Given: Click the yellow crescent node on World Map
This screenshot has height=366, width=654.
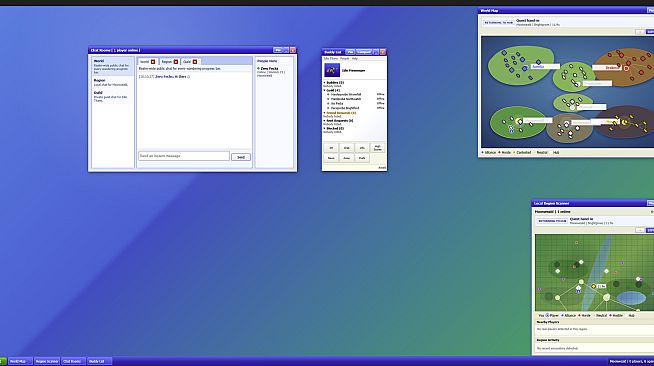Looking at the screenshot, I should click(624, 122).
